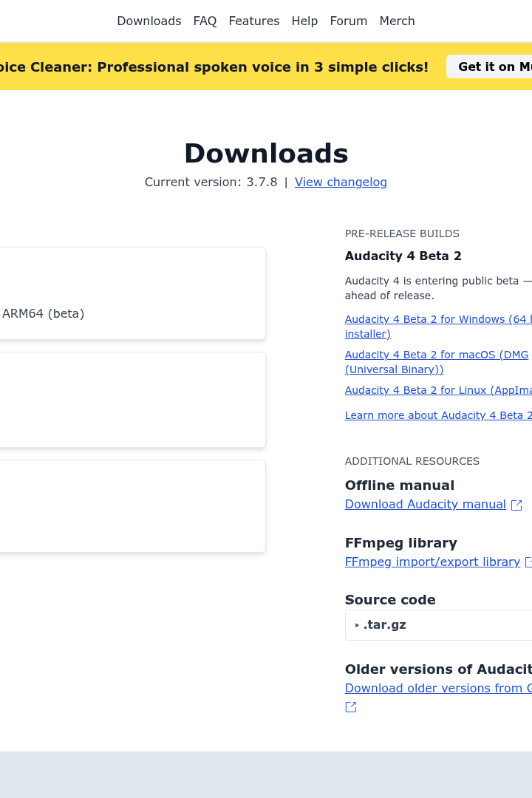Open the FFmpeg import/export library link
The image size is (532, 798).
click(432, 562)
